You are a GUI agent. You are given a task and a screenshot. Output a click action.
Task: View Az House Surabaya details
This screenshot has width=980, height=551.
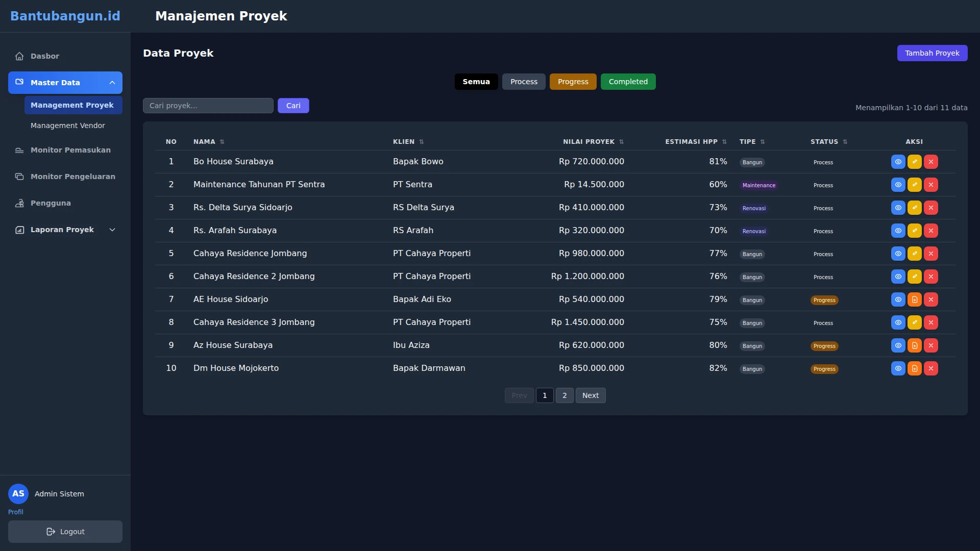[898, 345]
